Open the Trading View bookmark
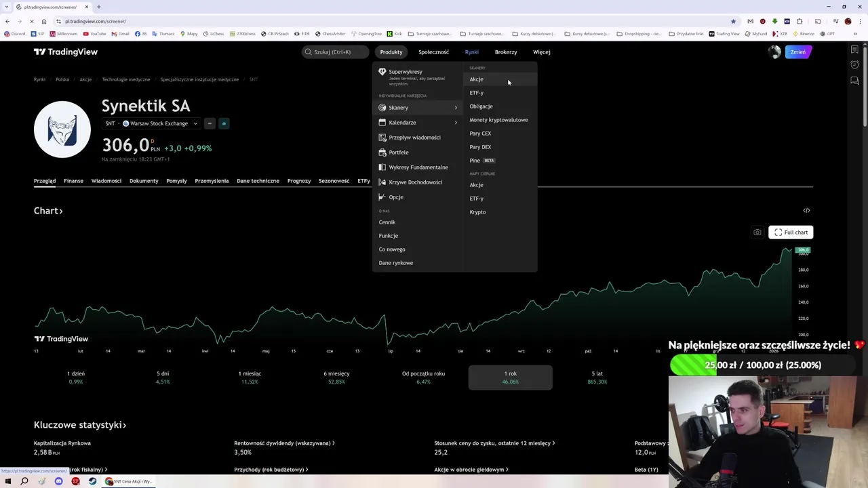This screenshot has width=868, height=488. [724, 34]
